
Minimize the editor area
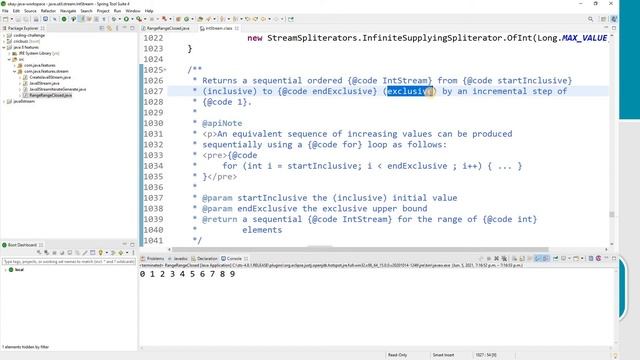tap(606, 28)
